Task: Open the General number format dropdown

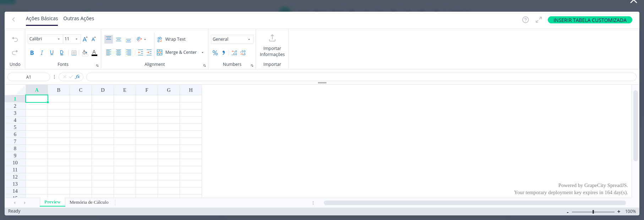Action: point(232,39)
